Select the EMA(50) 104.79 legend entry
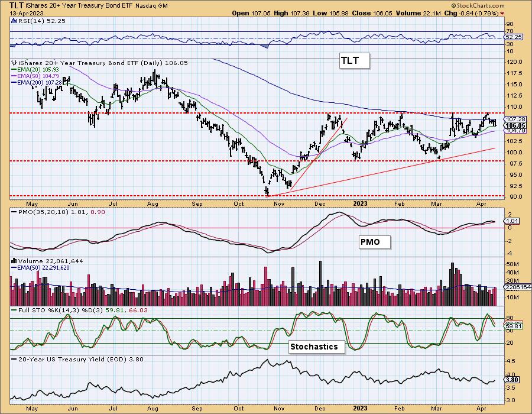This screenshot has width=532, height=414. pos(35,76)
